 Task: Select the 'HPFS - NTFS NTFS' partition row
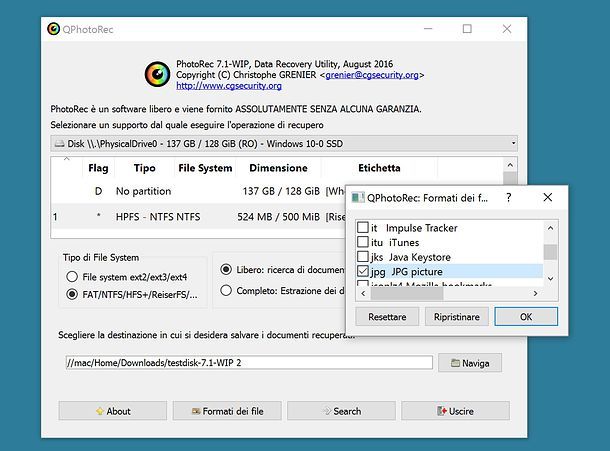[198, 217]
